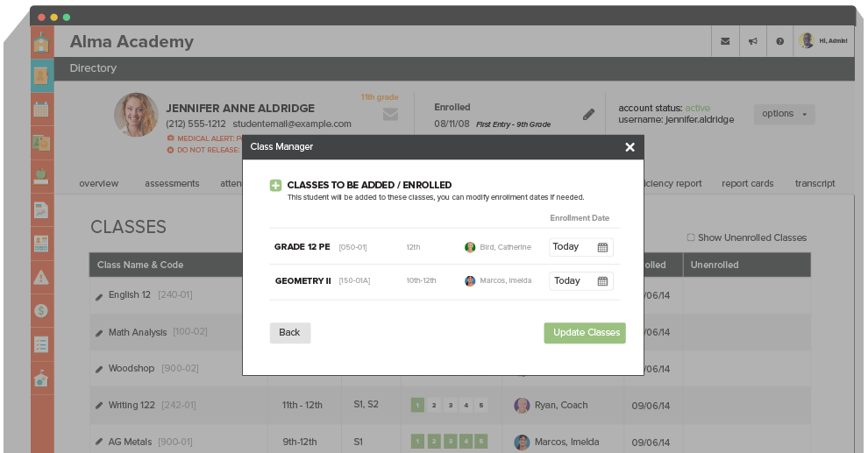Expand the options dropdown
Screen dimensions: 868x453
(772, 114)
